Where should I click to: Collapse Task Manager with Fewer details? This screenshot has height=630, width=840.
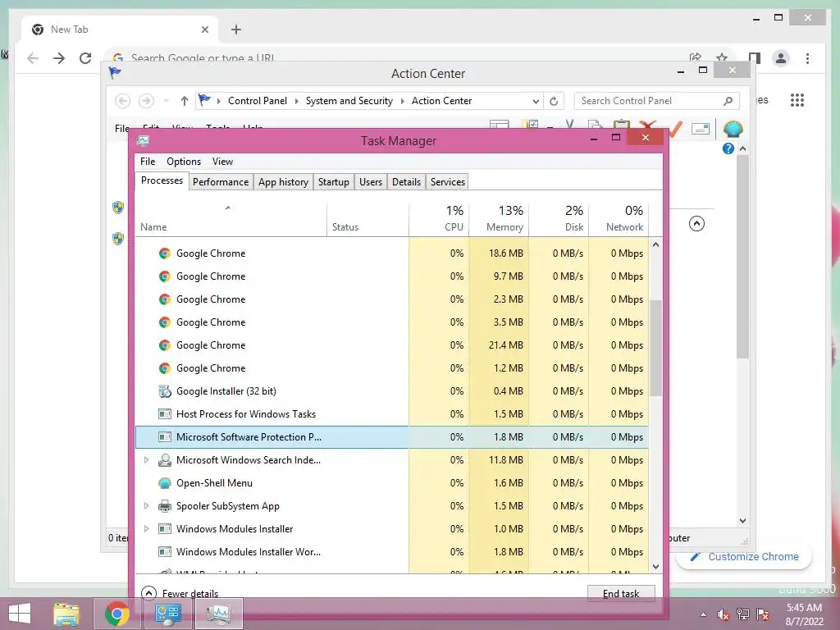pos(180,594)
